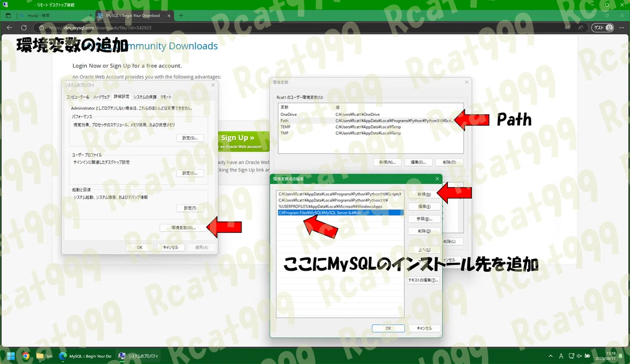This screenshot has width=630, height=364.
Task: Select the TMP user variable row
Action: (x=371, y=133)
